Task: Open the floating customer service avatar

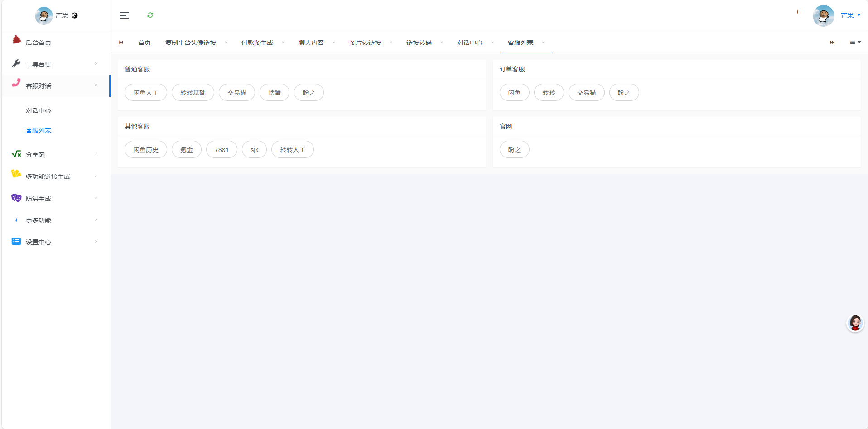Action: pos(855,323)
